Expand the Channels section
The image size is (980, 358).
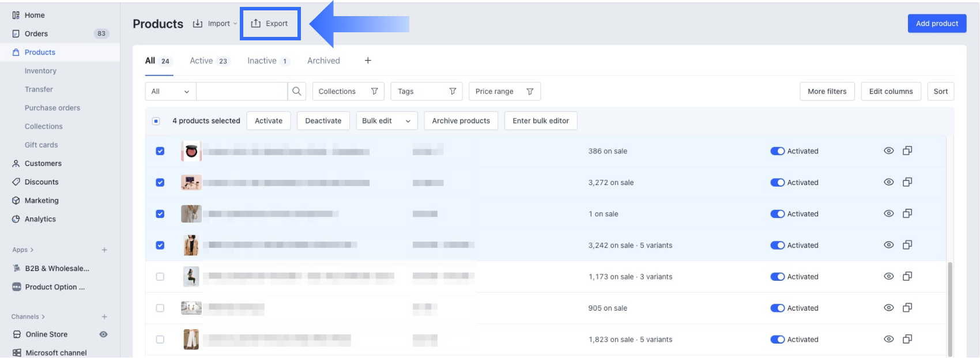coord(28,316)
